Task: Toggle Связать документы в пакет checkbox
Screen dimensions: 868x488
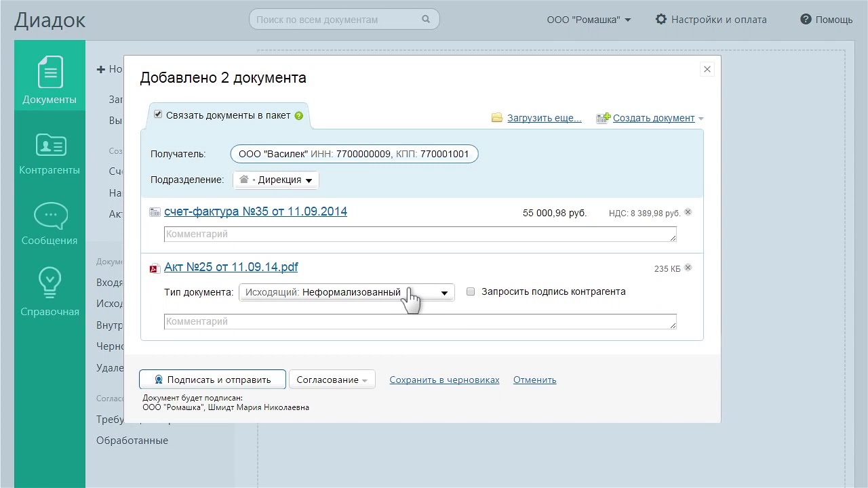Action: point(158,115)
